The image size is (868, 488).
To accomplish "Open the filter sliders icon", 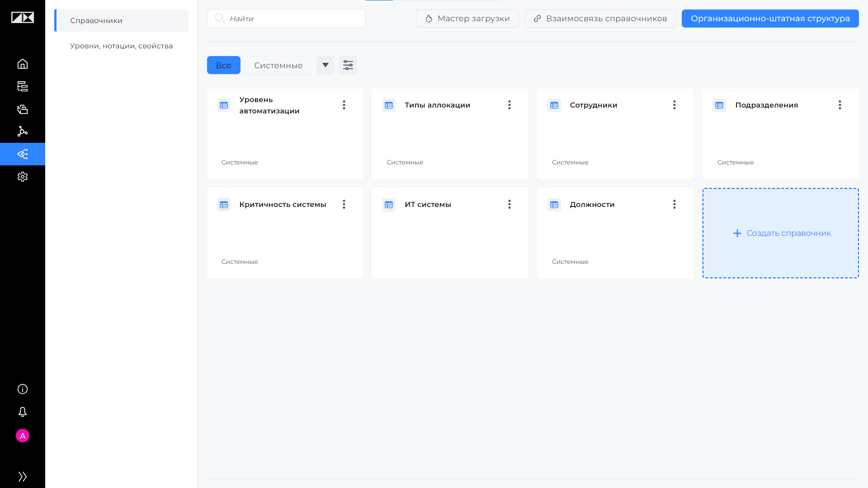I will click(348, 65).
